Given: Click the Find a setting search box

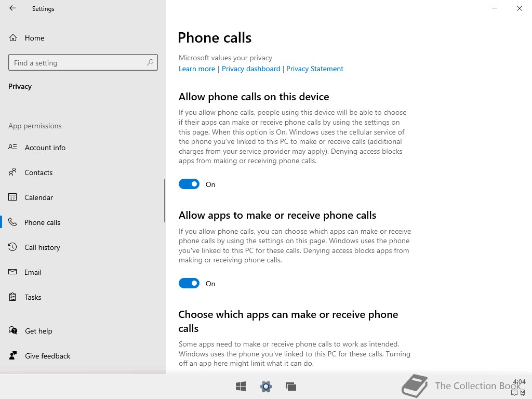Looking at the screenshot, I should tap(83, 62).
